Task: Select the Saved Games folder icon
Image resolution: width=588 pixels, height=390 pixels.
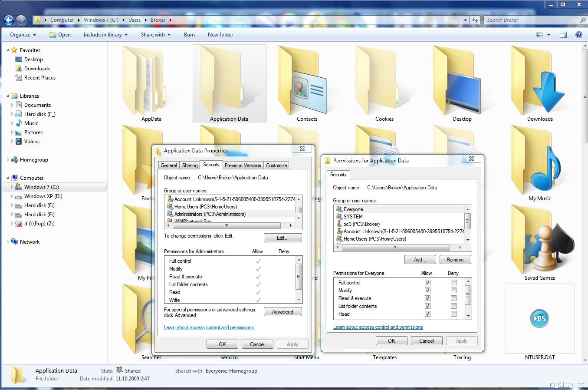Action: tap(540, 243)
